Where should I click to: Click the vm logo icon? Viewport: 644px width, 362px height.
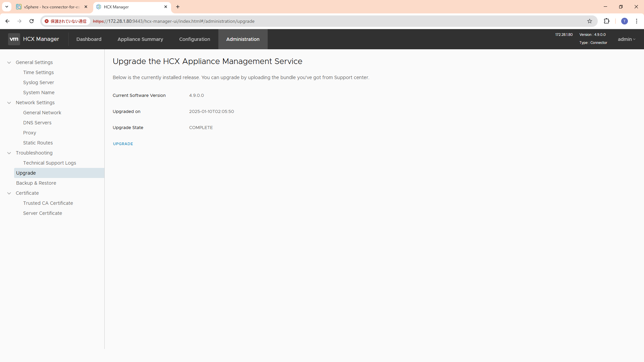tap(14, 39)
